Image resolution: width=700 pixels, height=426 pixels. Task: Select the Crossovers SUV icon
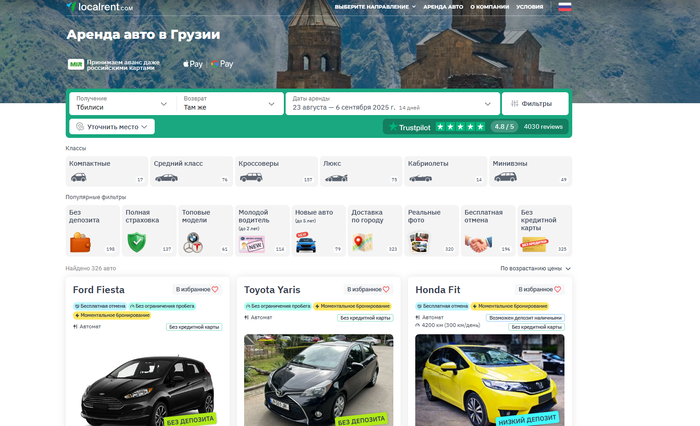(251, 177)
